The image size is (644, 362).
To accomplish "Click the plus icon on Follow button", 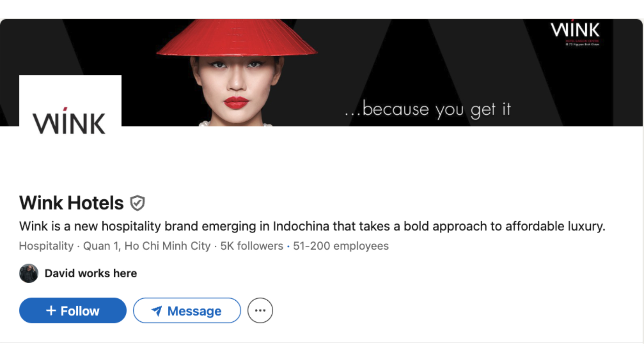I will [x=51, y=310].
